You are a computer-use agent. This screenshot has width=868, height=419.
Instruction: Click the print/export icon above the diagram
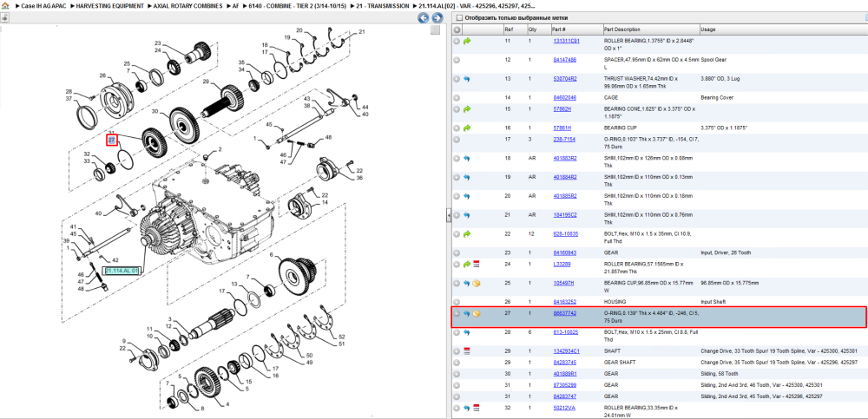(x=4, y=17)
